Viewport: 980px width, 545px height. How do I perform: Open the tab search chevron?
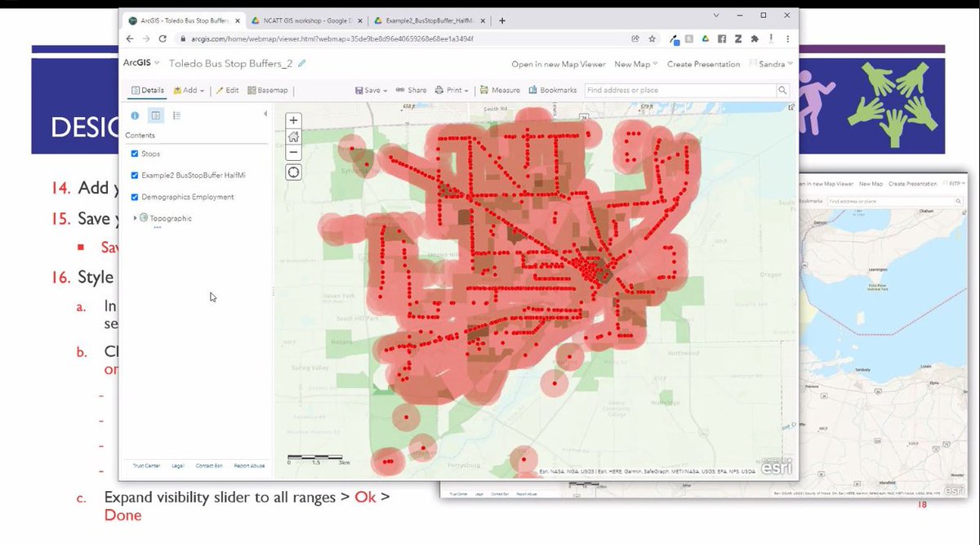coord(715,15)
